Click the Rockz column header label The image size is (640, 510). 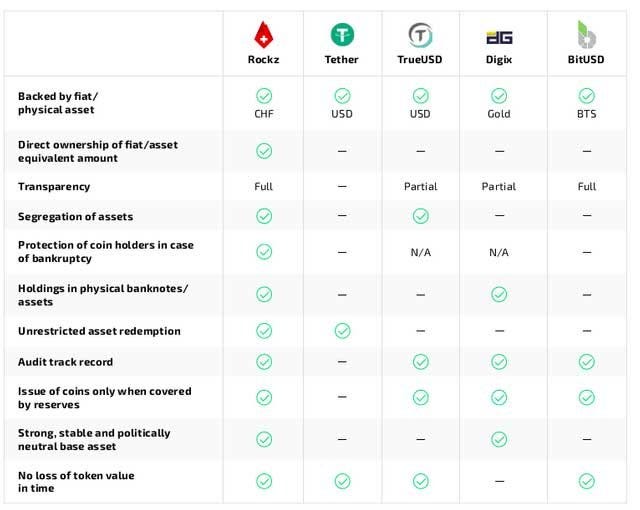[x=264, y=60]
